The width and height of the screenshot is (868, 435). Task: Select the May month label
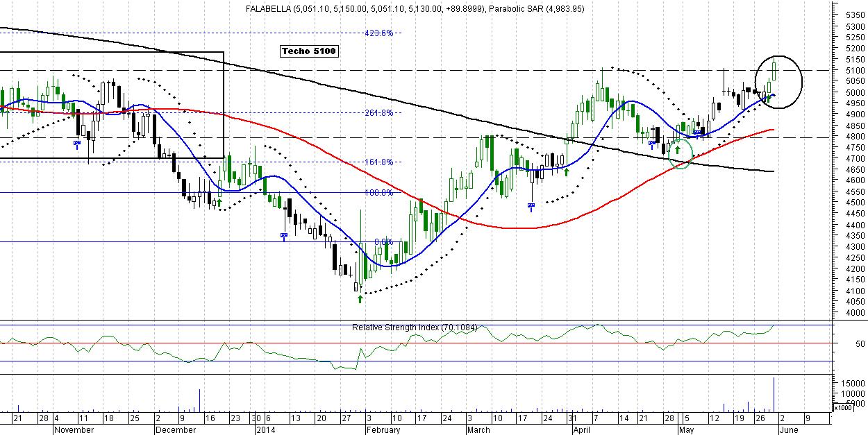[685, 430]
